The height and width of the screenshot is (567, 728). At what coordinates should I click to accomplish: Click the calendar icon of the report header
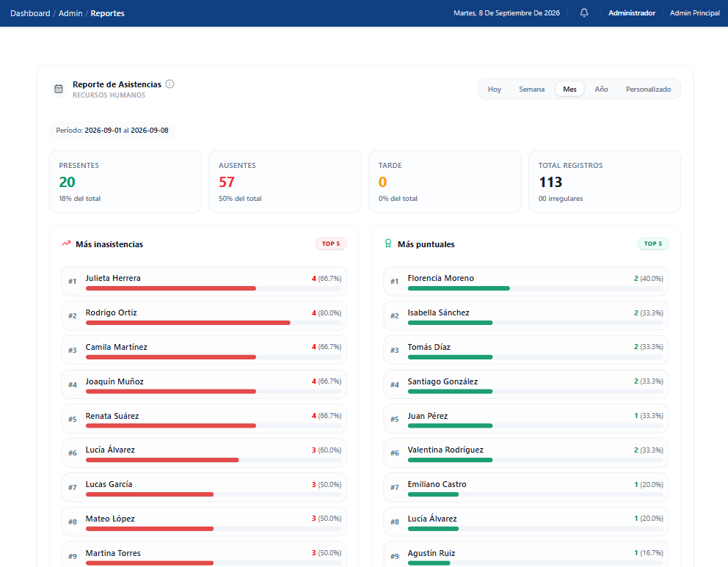(x=59, y=89)
